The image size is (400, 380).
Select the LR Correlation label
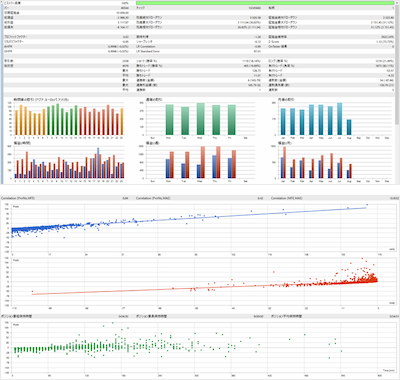146,47
